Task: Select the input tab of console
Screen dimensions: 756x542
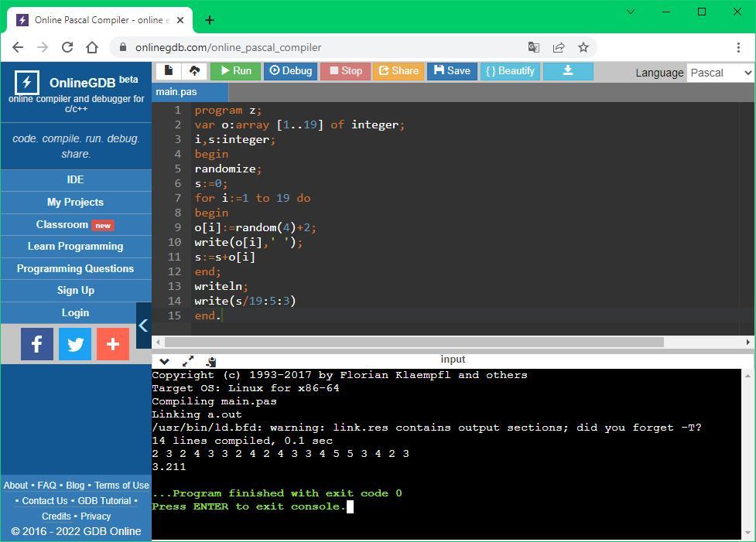Action: tap(453, 360)
